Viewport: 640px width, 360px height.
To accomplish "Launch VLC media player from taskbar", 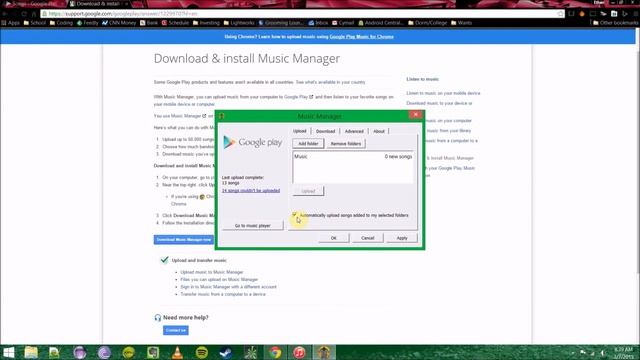I will coord(177,353).
